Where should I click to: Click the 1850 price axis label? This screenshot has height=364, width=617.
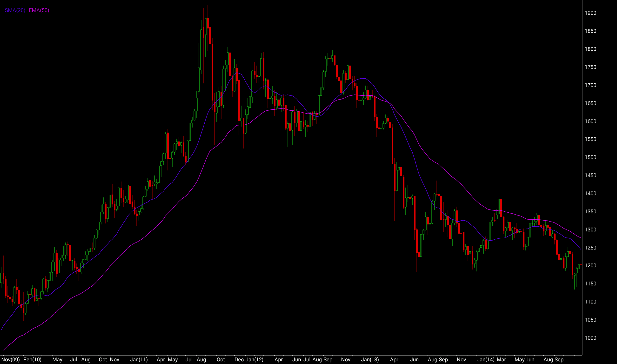(590, 31)
